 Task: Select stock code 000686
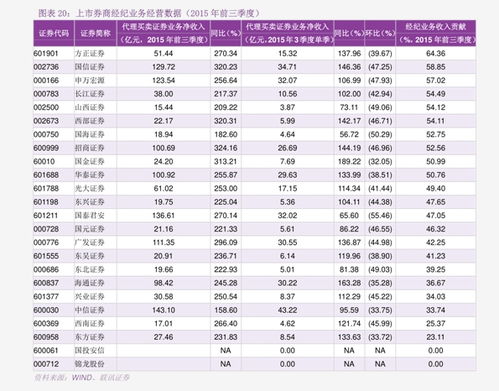(x=46, y=269)
